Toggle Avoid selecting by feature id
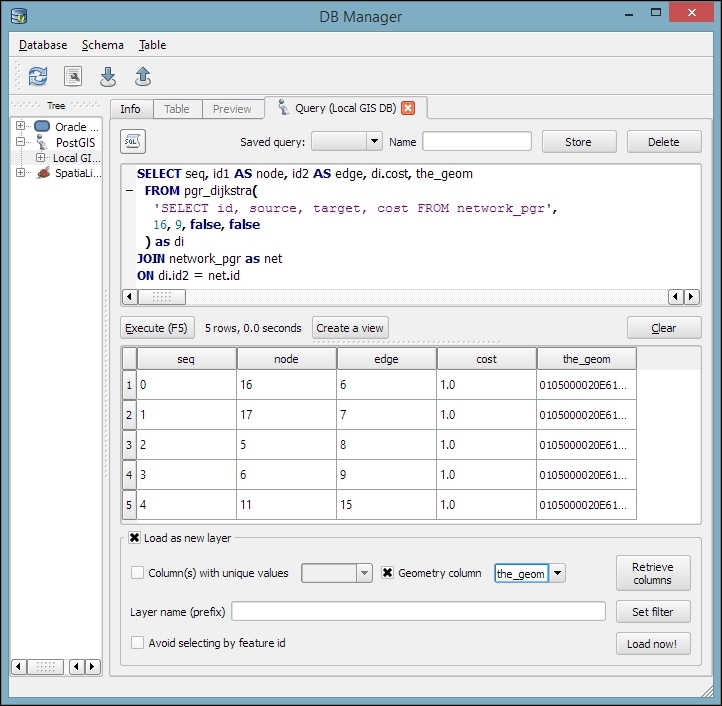This screenshot has height=706, width=722. coord(138,643)
